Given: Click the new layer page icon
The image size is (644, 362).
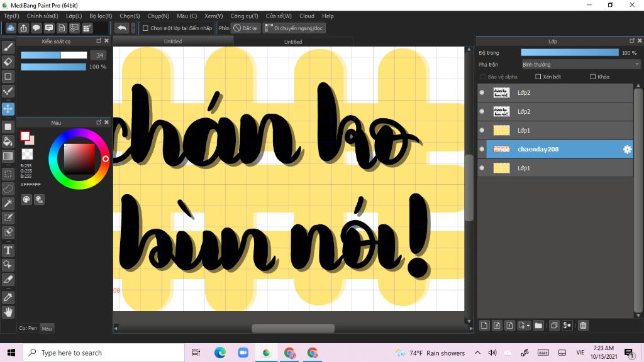Looking at the screenshot, I should 484,326.
